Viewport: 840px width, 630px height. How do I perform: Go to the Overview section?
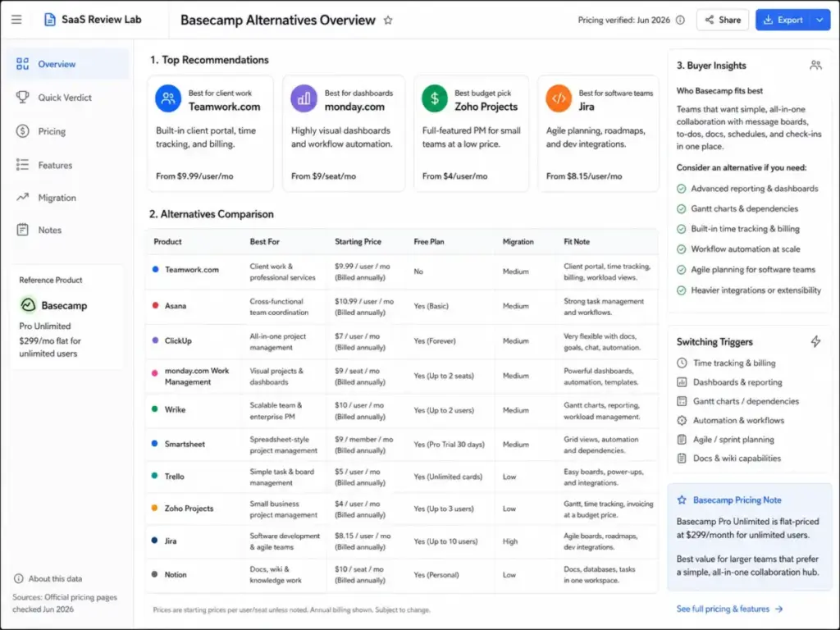(x=67, y=64)
